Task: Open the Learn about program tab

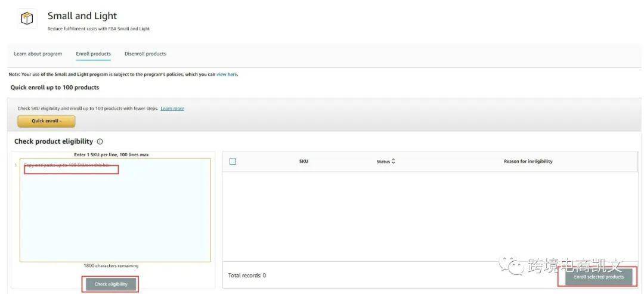Action: pos(38,54)
